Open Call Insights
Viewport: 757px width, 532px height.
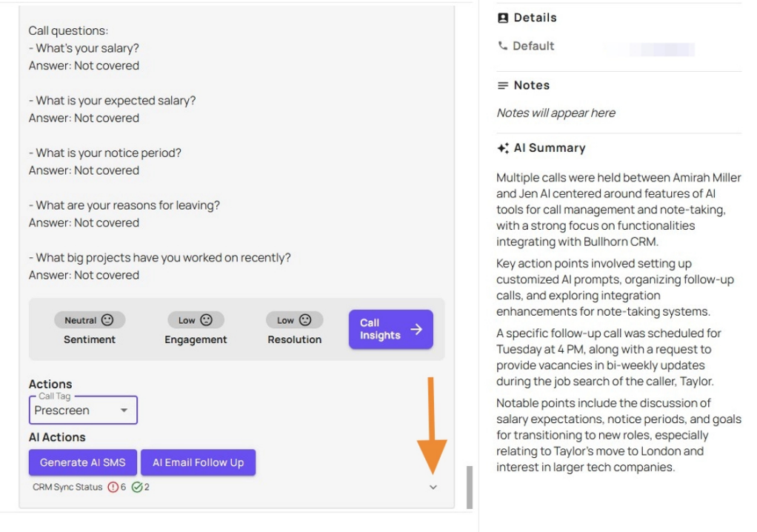[x=390, y=329]
